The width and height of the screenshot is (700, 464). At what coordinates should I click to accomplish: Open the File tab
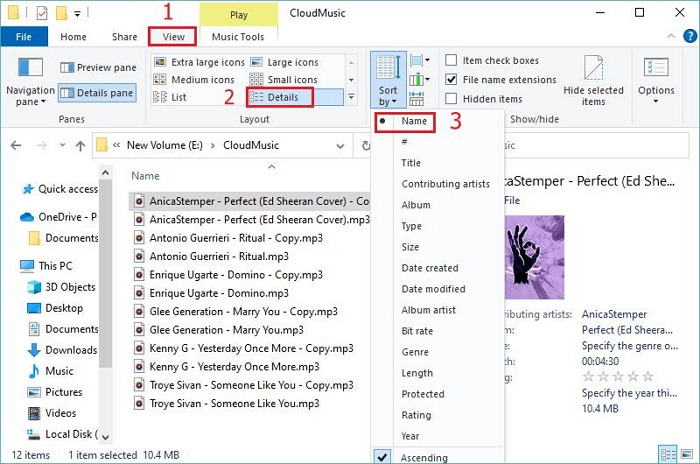[x=24, y=37]
